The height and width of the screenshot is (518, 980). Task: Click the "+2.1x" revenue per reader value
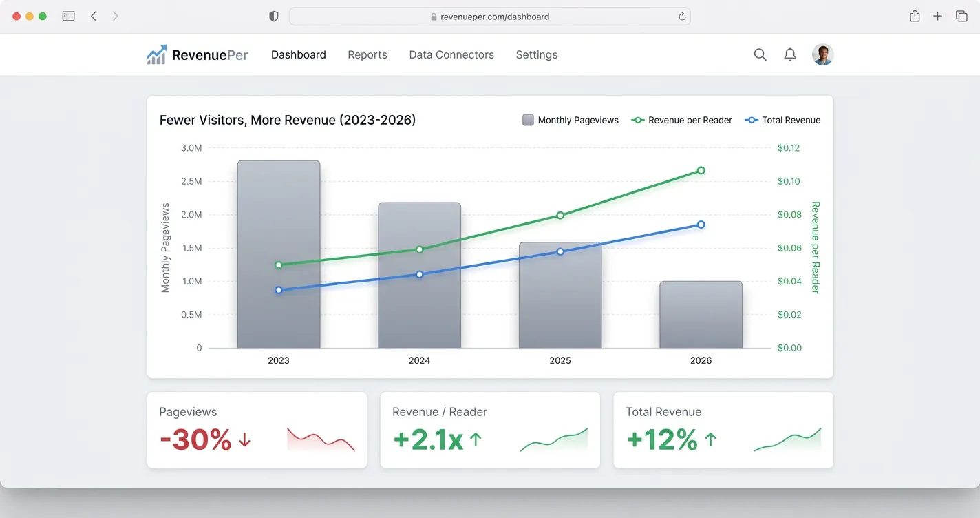coord(428,439)
